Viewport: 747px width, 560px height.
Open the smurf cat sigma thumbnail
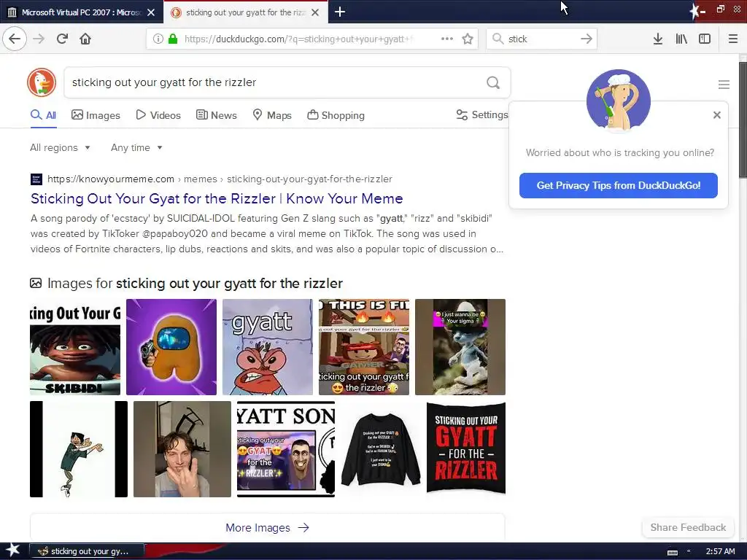coord(460,347)
